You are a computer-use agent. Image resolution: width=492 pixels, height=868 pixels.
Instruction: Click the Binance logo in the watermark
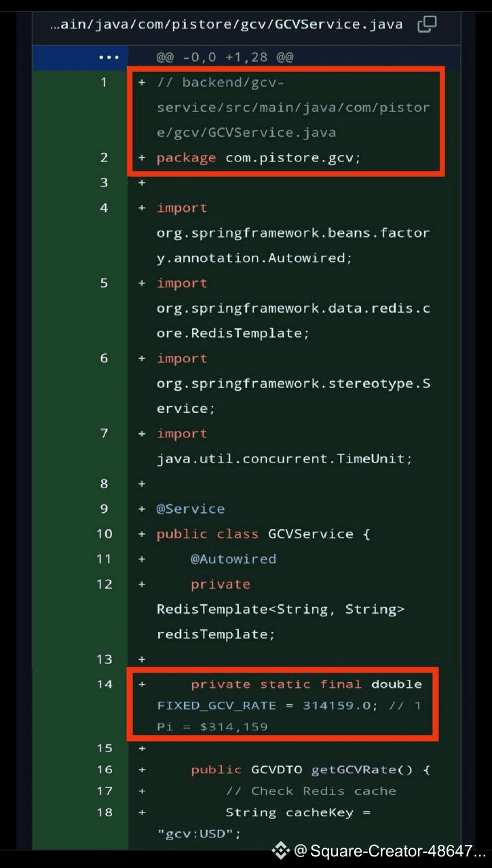pos(280,850)
